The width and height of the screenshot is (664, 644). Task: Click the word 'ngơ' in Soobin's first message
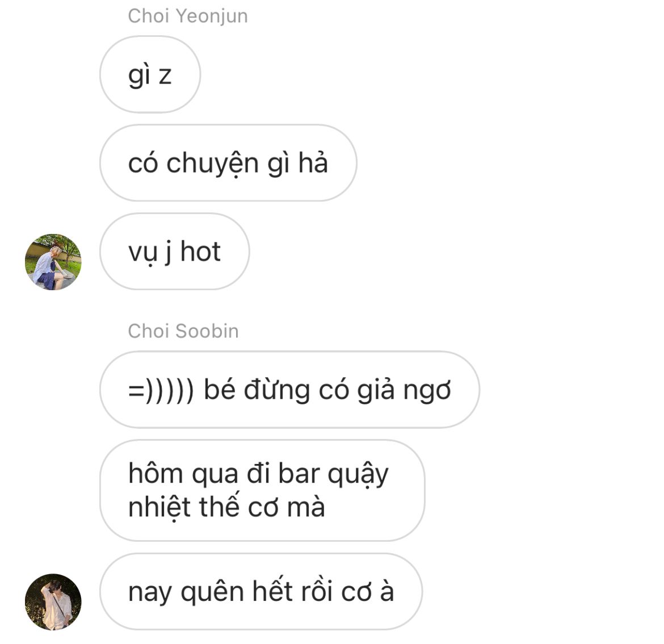tap(427, 391)
